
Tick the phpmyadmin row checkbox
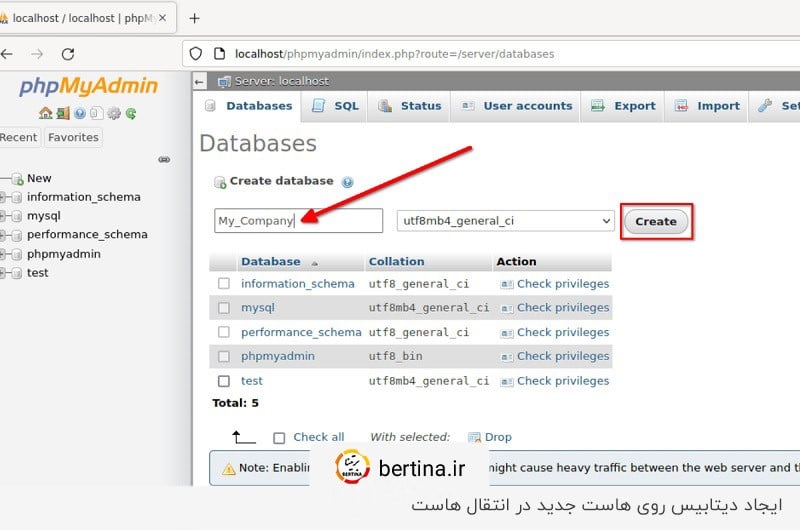tap(223, 356)
